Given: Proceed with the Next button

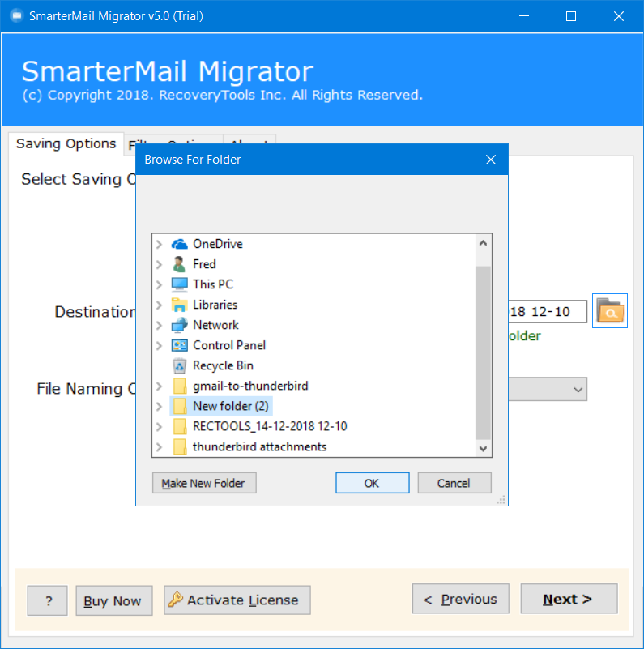Looking at the screenshot, I should tap(569, 599).
